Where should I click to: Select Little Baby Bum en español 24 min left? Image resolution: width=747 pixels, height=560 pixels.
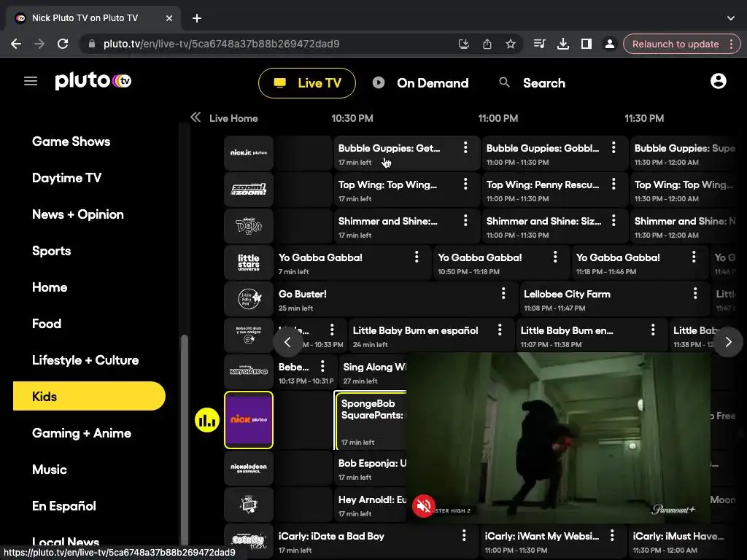coord(430,335)
